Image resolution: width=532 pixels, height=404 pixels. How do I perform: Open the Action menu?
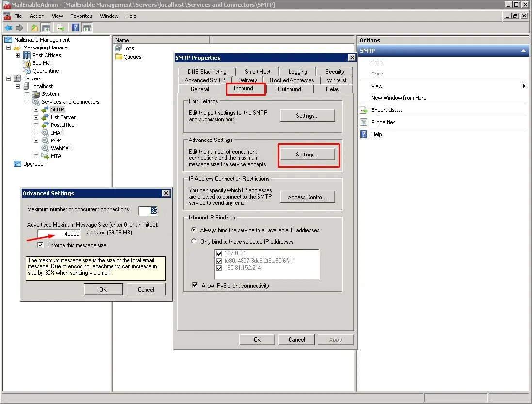[x=37, y=16]
